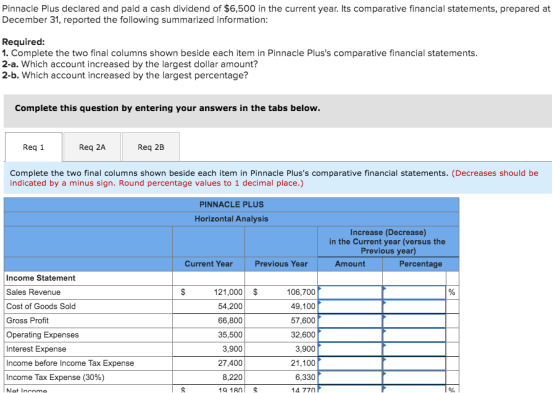Click the Gross Profit row label
The width and height of the screenshot is (560, 393).
click(x=27, y=321)
